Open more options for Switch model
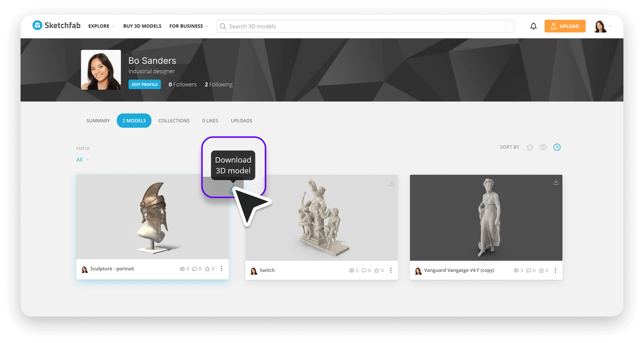 tap(391, 270)
